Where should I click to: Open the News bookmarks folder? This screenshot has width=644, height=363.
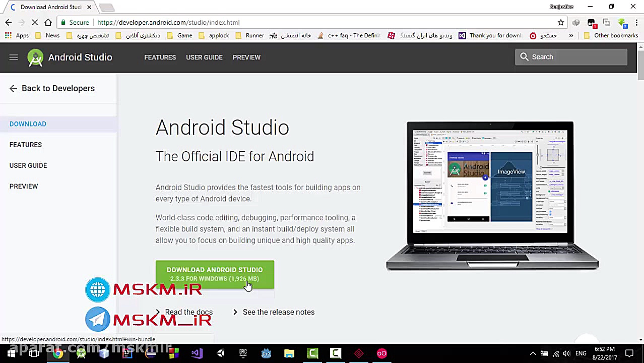[47, 36]
